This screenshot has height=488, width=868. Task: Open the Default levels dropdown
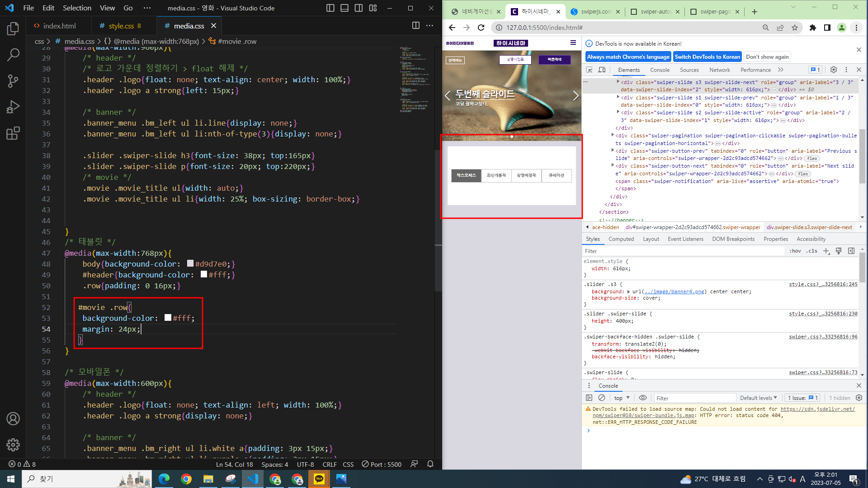tap(758, 398)
